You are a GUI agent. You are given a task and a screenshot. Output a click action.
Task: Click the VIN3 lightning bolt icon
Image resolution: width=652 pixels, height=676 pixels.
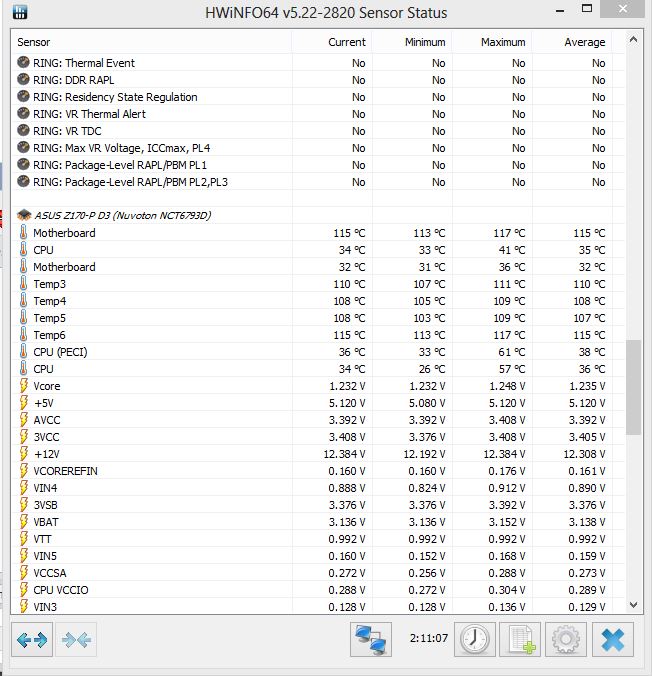(x=24, y=607)
